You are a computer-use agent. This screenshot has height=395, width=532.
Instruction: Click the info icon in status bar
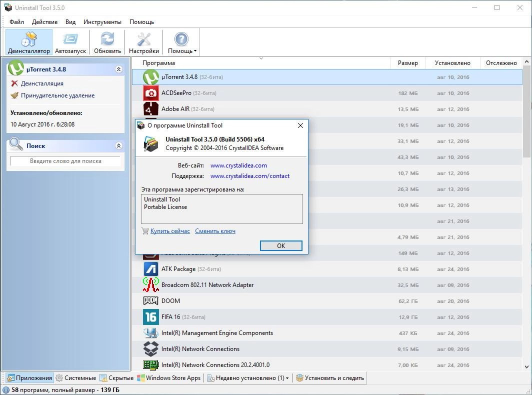tap(6, 390)
